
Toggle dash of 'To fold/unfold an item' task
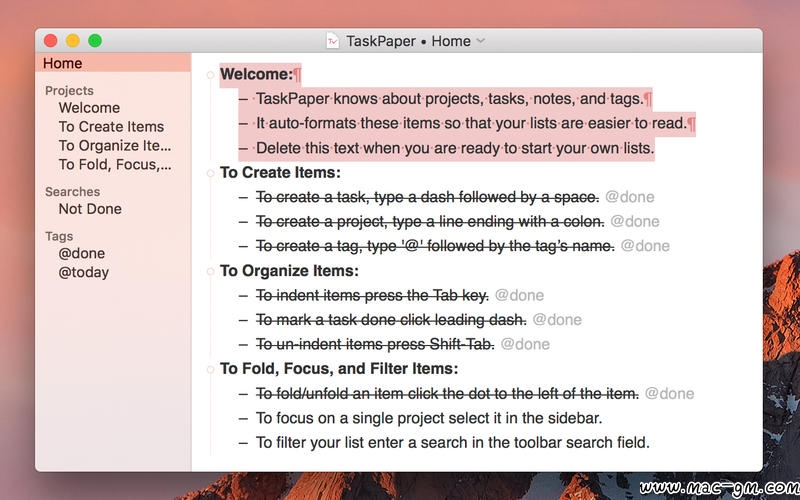coord(243,393)
